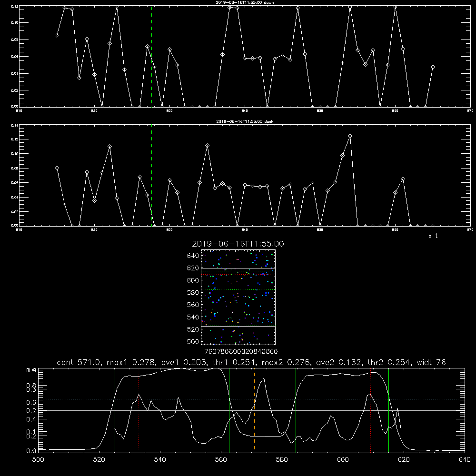Click the image's '560' y-axis label
This screenshot has height=476, width=476.
click(x=193, y=305)
